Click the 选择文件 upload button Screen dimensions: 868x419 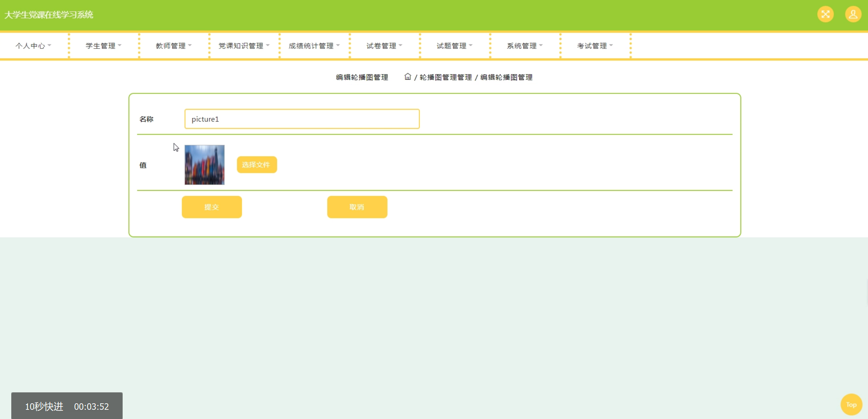[257, 165]
